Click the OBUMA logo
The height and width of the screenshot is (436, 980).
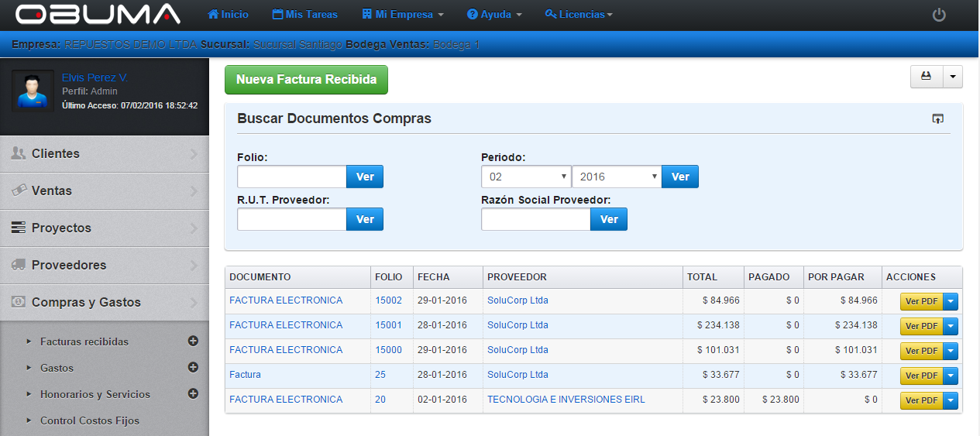[98, 15]
